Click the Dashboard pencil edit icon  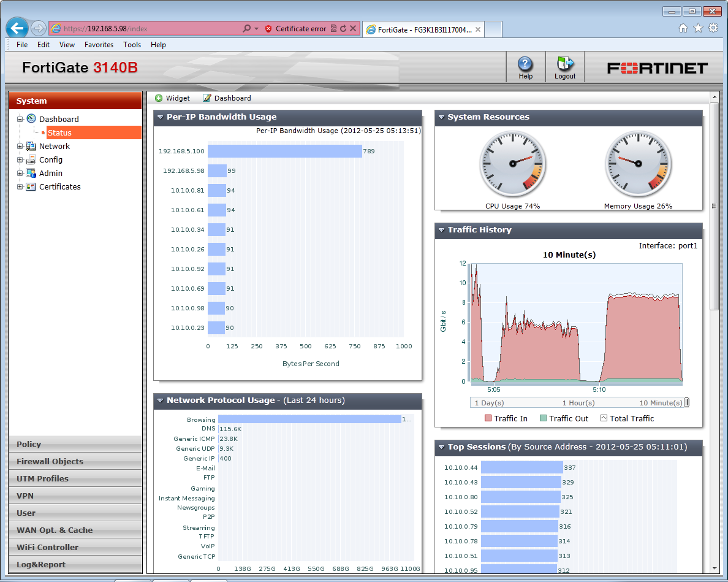click(x=207, y=98)
